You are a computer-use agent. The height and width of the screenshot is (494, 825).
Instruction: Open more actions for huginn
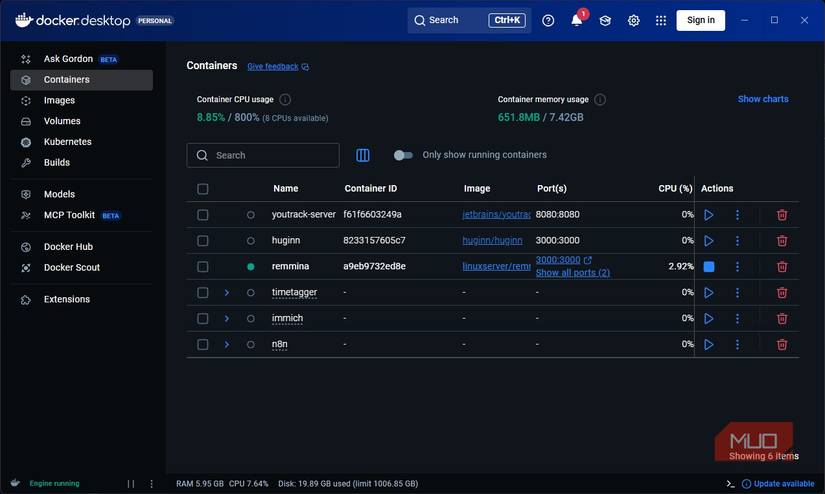[737, 240]
